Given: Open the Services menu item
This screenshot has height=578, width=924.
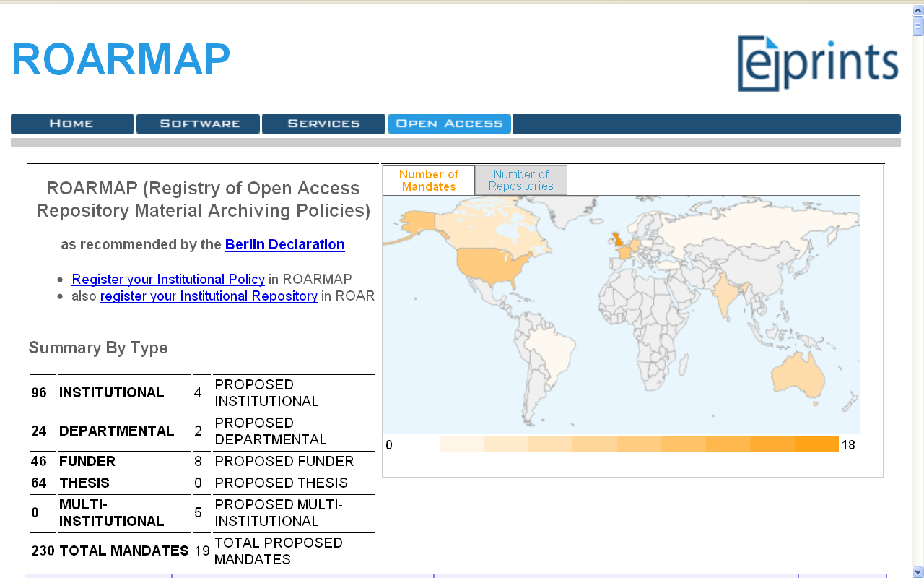Looking at the screenshot, I should (323, 124).
